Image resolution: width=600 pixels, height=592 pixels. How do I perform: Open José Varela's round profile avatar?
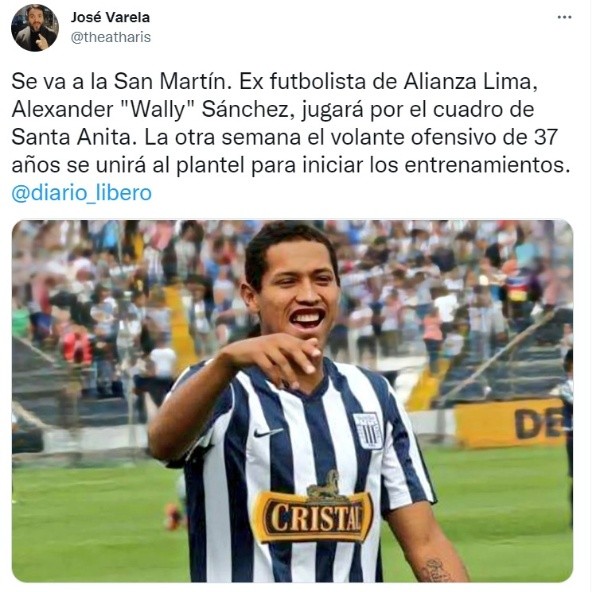coord(35,28)
